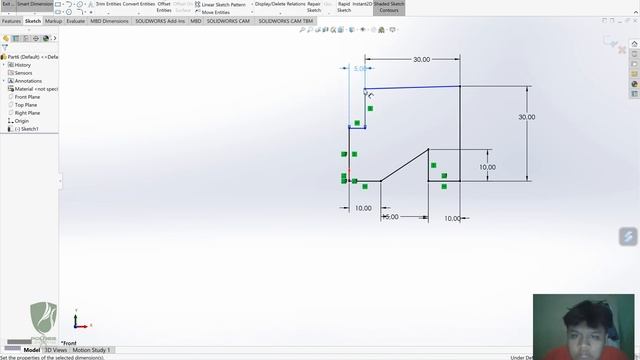640x360 pixels.
Task: Open Display/Delete Relations dropdown arrow
Action: (x=280, y=13)
